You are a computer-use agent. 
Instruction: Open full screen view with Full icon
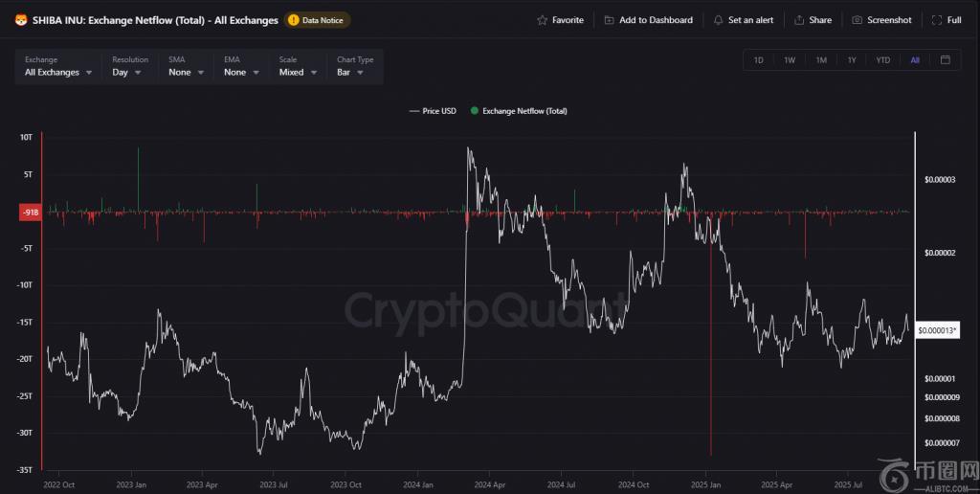[937, 20]
